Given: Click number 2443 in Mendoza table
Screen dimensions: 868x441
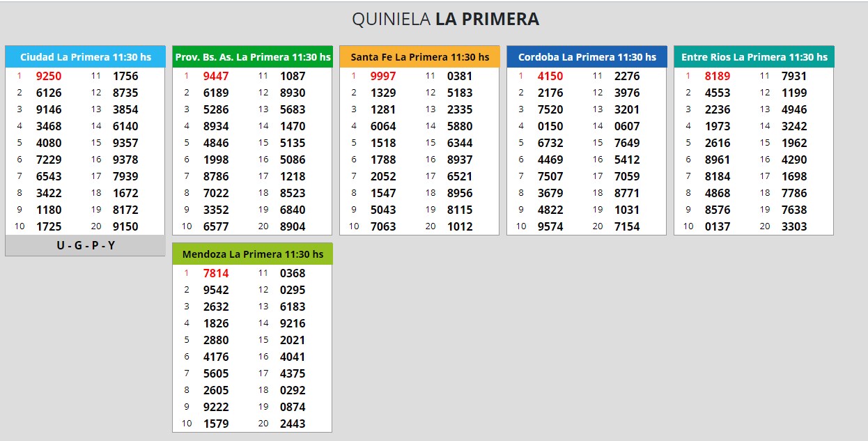Looking at the screenshot, I should click(x=293, y=424).
